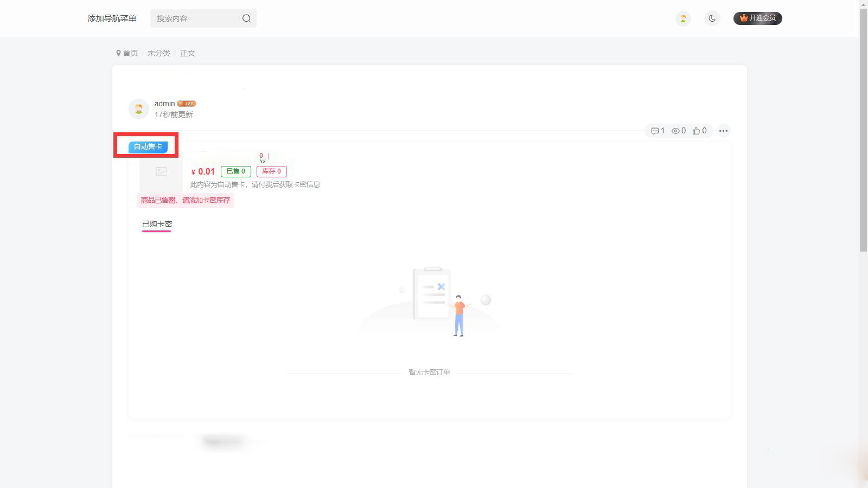Click the 首页 breadcrumb link
Screen dimensions: 868x488
pos(130,53)
